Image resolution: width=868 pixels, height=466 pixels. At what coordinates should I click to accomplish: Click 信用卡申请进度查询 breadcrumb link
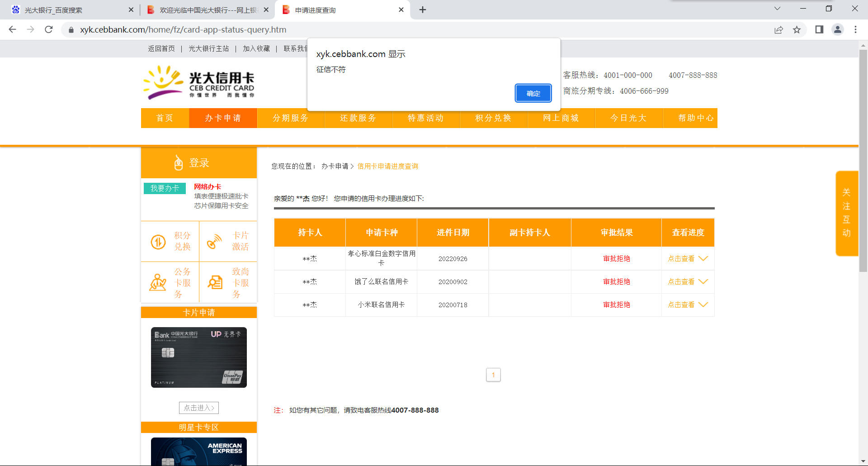coord(388,166)
